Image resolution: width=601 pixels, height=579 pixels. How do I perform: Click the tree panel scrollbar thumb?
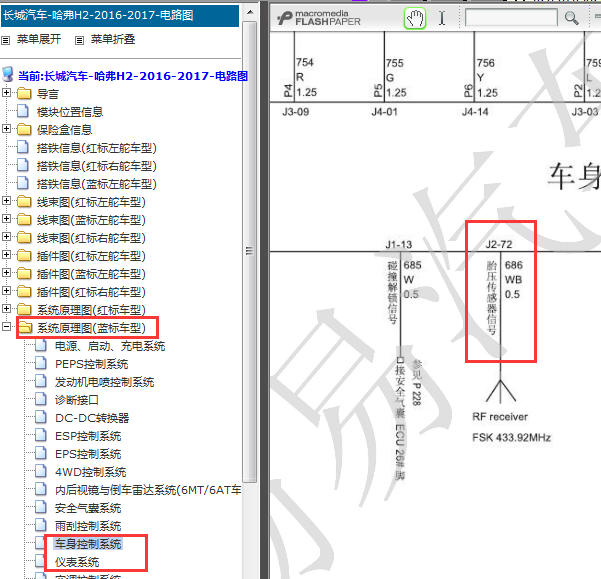(x=250, y=251)
